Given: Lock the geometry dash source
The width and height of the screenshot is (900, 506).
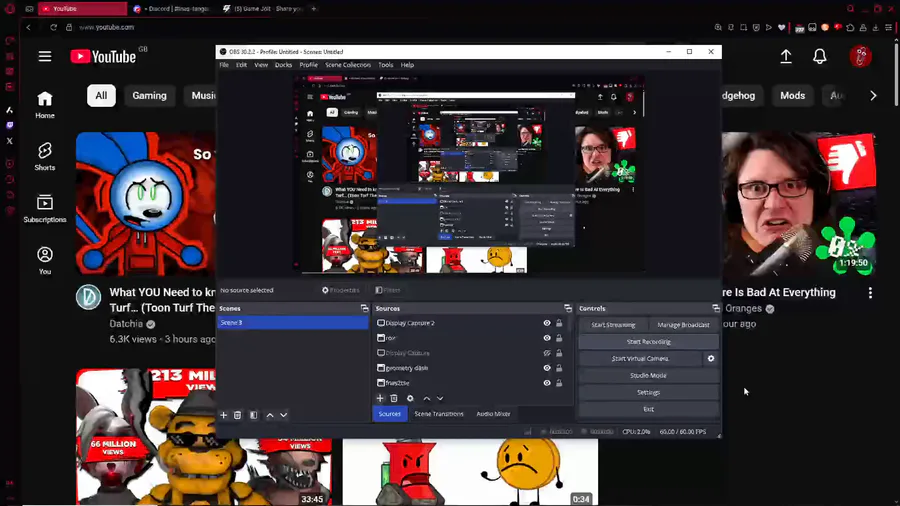Looking at the screenshot, I should [x=559, y=368].
